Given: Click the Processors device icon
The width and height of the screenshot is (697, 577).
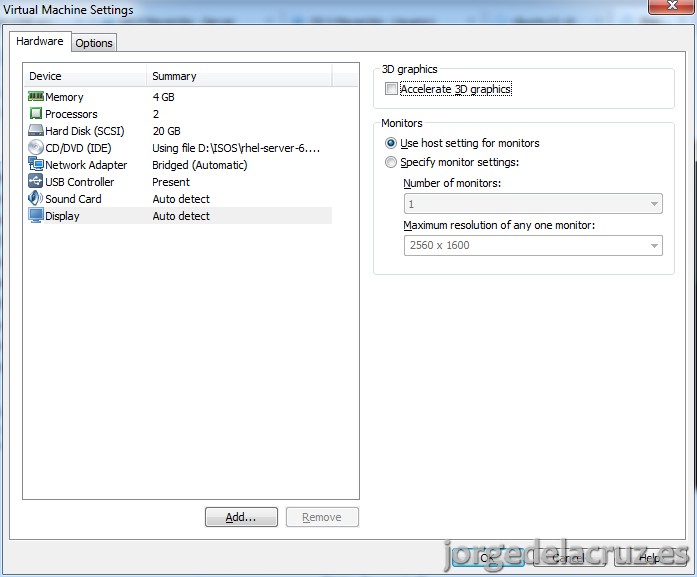Looking at the screenshot, I should click(36, 114).
